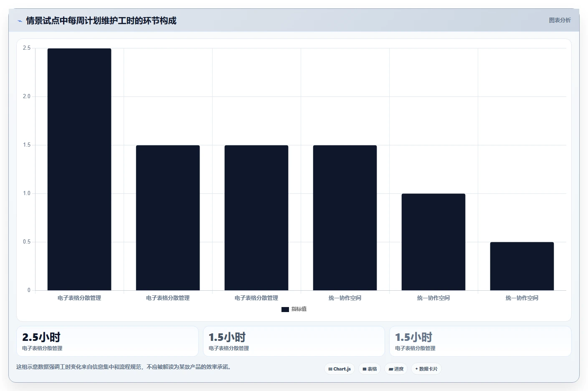Click the 0.5 y-axis tick label
This screenshot has height=391, width=588.
coord(27,242)
